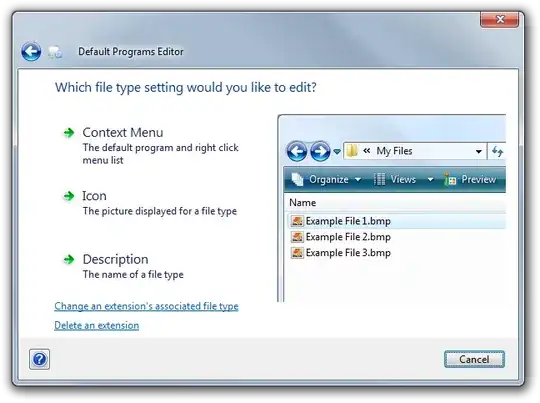Click the blue back arrow in title bar

(x=31, y=52)
